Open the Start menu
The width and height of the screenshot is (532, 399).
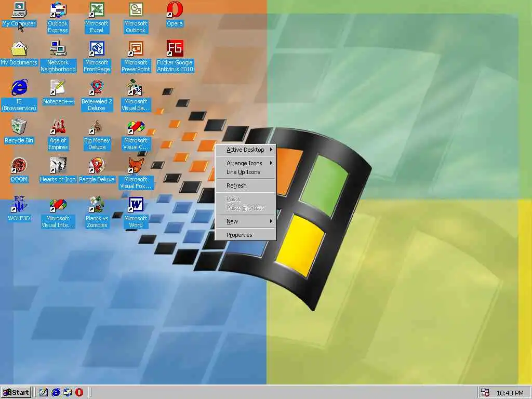pyautogui.click(x=16, y=393)
